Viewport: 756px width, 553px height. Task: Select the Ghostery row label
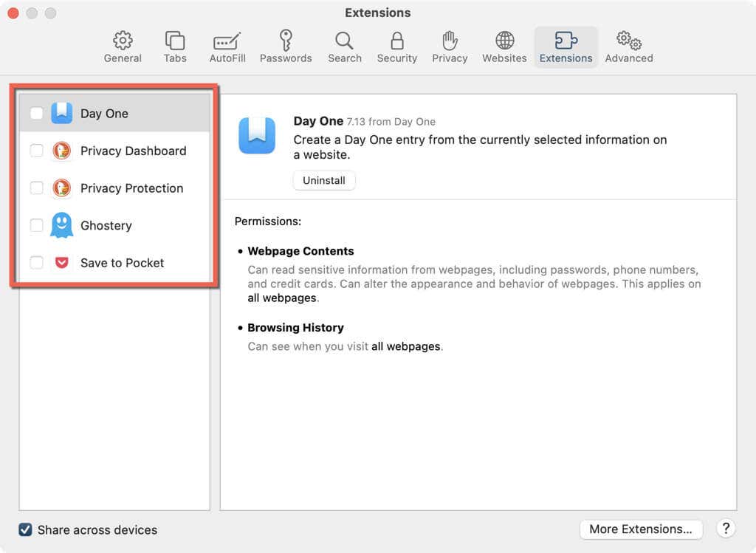tap(106, 226)
